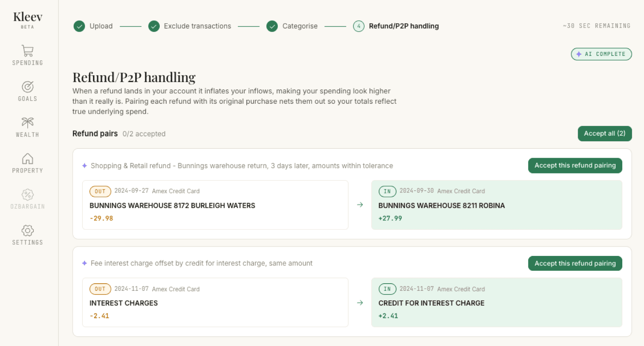This screenshot has height=346, width=644.
Task: Click the OzBargain label in sidebar
Action: pos(27,206)
